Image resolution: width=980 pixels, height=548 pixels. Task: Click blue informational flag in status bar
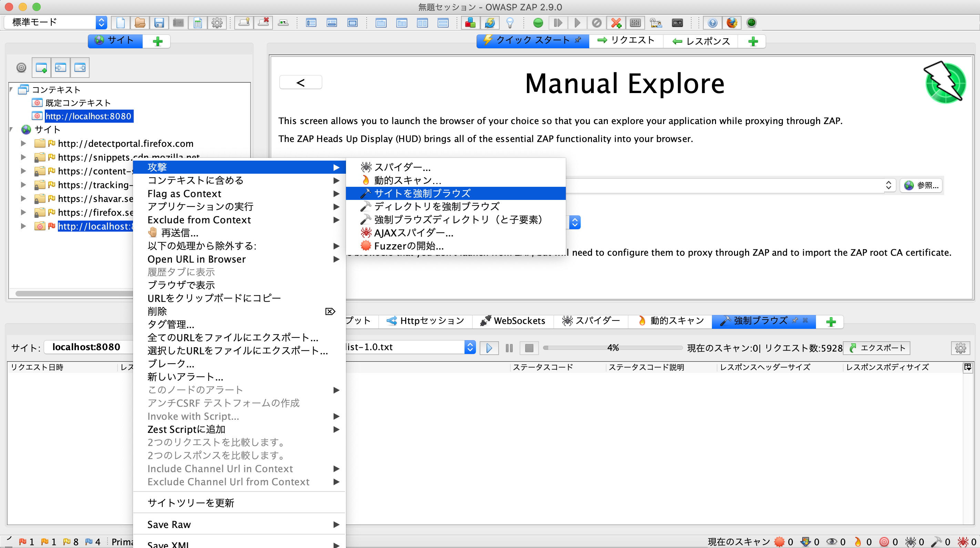tap(89, 541)
